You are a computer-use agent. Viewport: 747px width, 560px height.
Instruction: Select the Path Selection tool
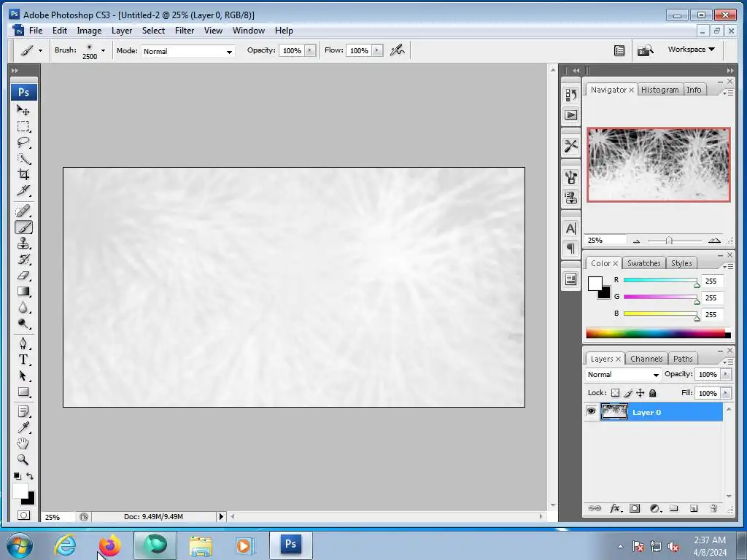tap(23, 376)
